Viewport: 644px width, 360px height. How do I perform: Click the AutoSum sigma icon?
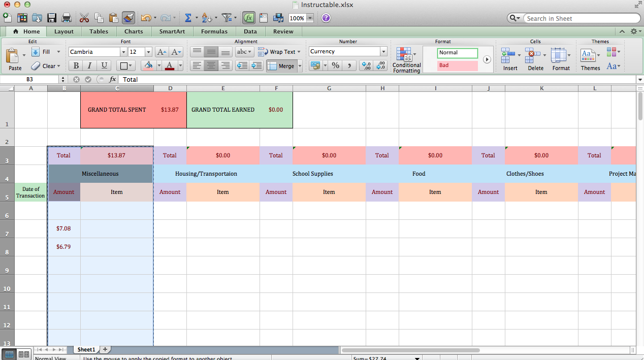pos(188,18)
